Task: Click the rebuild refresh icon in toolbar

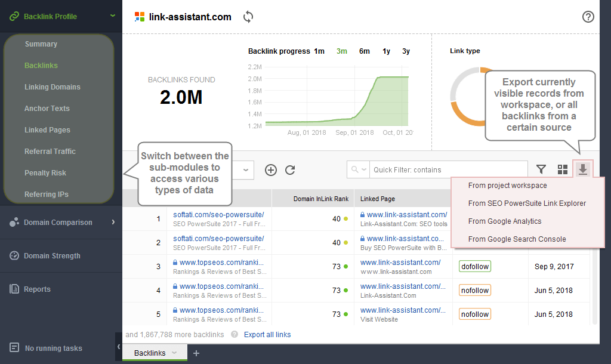Action: [290, 170]
